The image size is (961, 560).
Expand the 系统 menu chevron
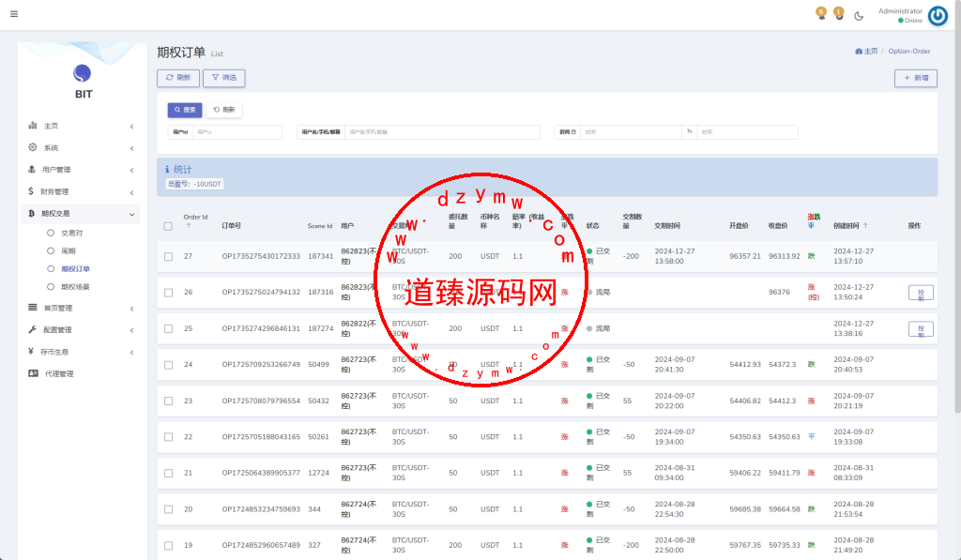point(131,148)
